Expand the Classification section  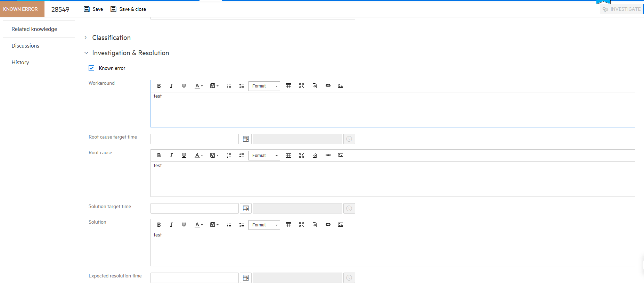pyautogui.click(x=85, y=38)
